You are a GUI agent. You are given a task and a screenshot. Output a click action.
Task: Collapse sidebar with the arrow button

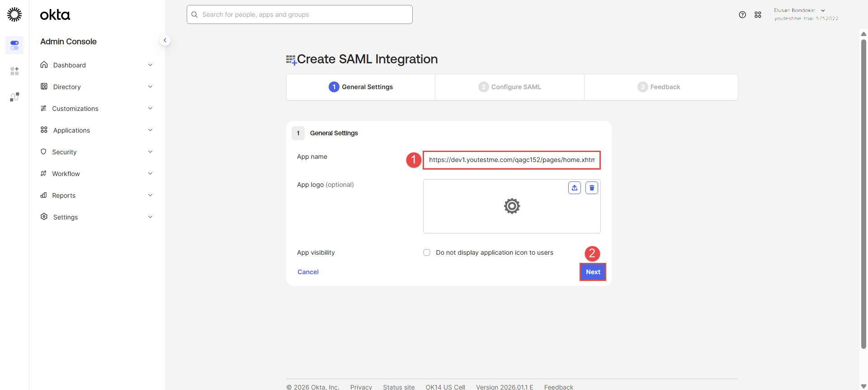coord(165,40)
